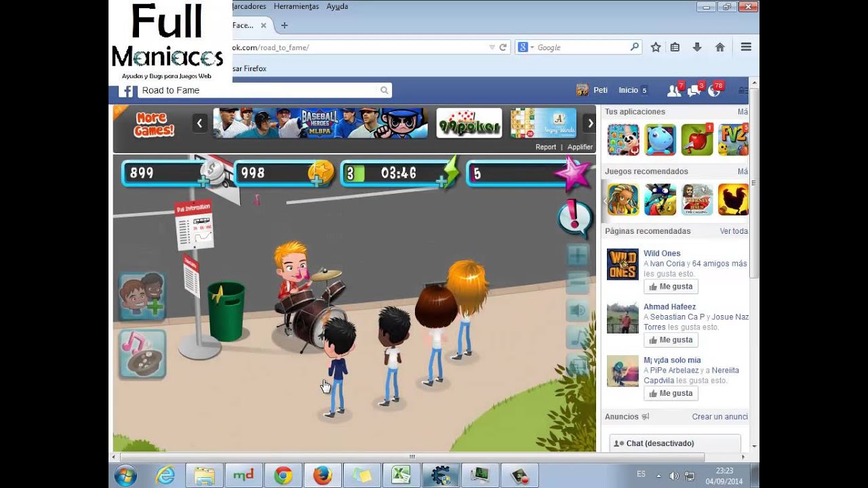Toggle game music note button

point(578,338)
